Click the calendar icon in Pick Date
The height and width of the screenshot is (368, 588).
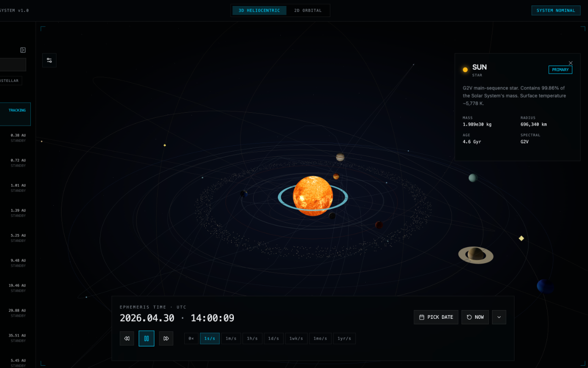click(422, 317)
